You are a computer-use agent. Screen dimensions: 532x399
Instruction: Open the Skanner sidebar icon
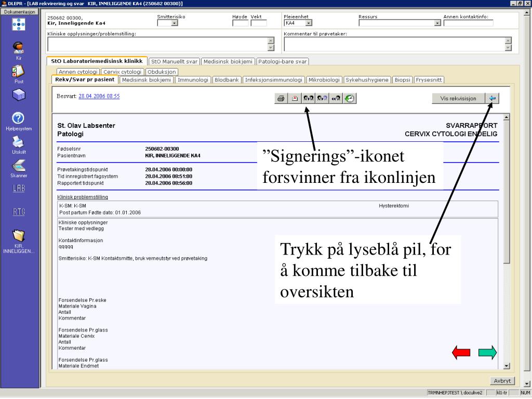click(19, 169)
